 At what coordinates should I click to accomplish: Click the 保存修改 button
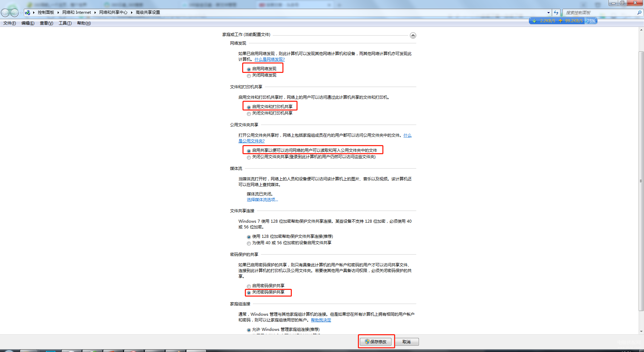coord(376,342)
